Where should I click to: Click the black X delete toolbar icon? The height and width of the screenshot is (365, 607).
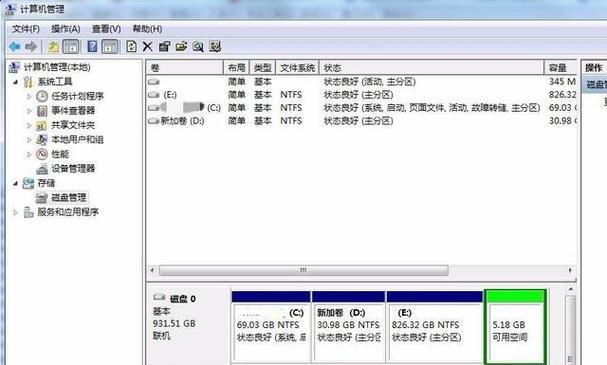coord(147,47)
